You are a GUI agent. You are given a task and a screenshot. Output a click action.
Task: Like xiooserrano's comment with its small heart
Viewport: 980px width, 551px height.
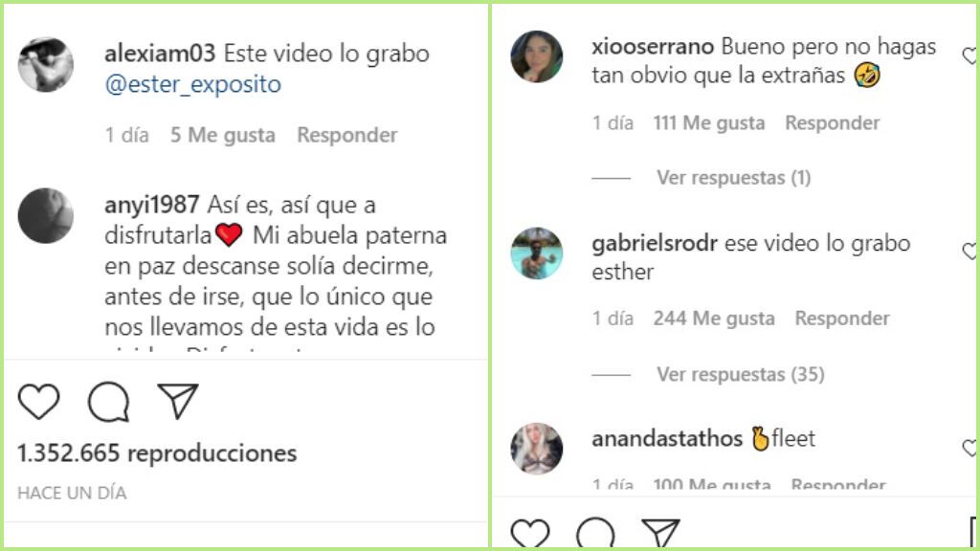point(970,55)
